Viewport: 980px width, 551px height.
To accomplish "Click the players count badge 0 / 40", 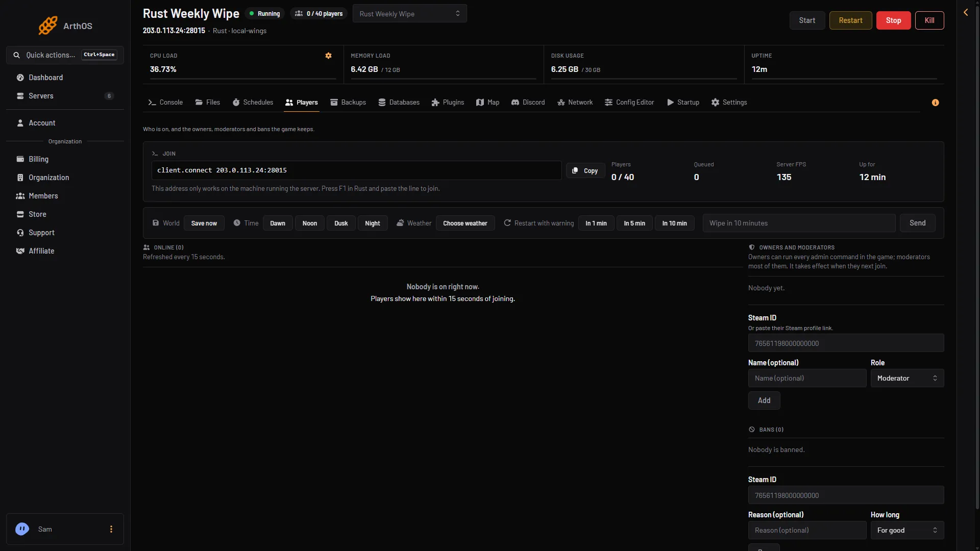I will (x=319, y=14).
